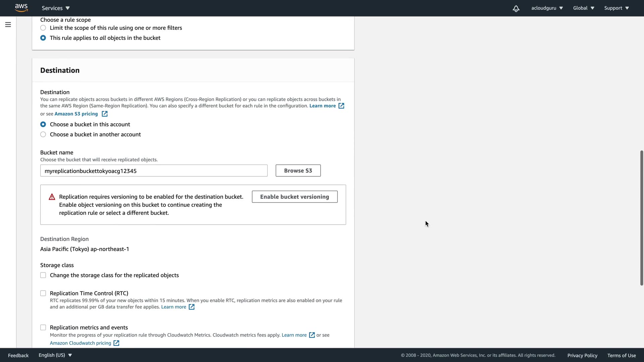The width and height of the screenshot is (644, 362).
Task: Click inside the Bucket name input field
Action: [x=154, y=171]
